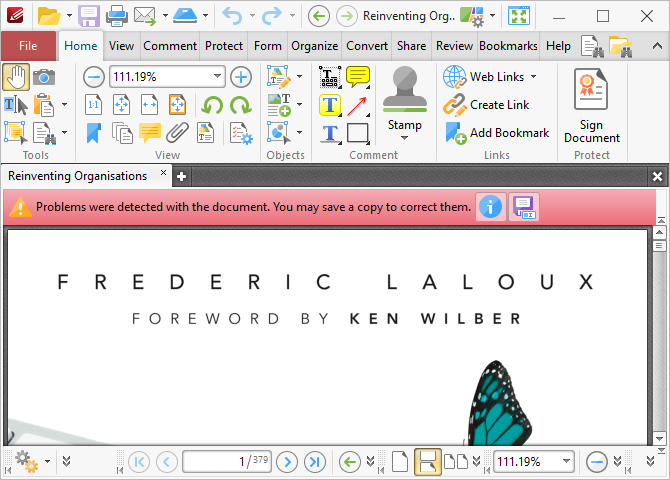This screenshot has width=670, height=480.
Task: Open the Protect tab
Action: point(224,46)
